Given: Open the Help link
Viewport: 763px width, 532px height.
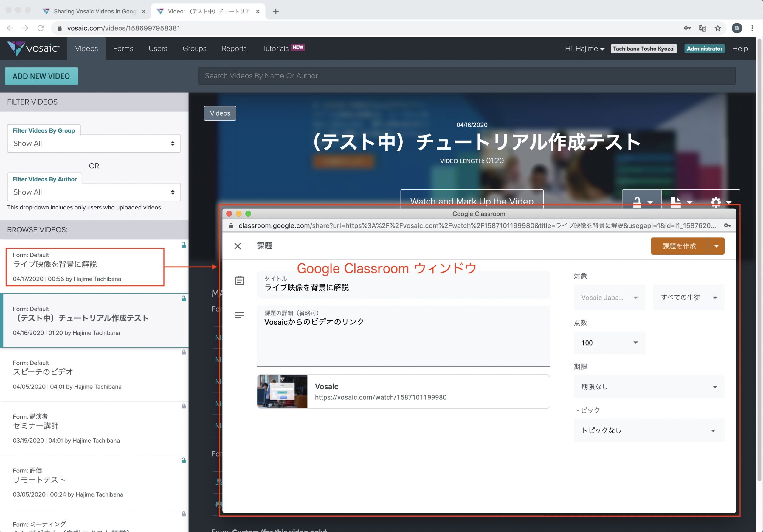Looking at the screenshot, I should coord(740,49).
